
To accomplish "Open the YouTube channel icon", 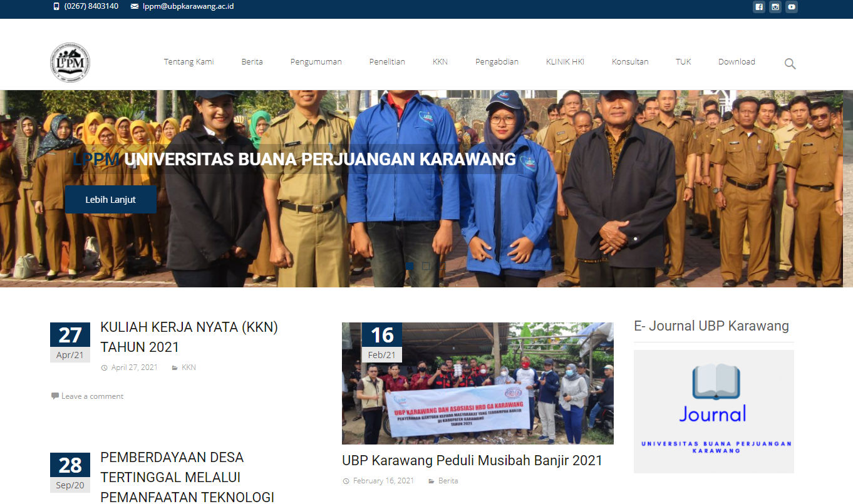I will click(x=792, y=7).
